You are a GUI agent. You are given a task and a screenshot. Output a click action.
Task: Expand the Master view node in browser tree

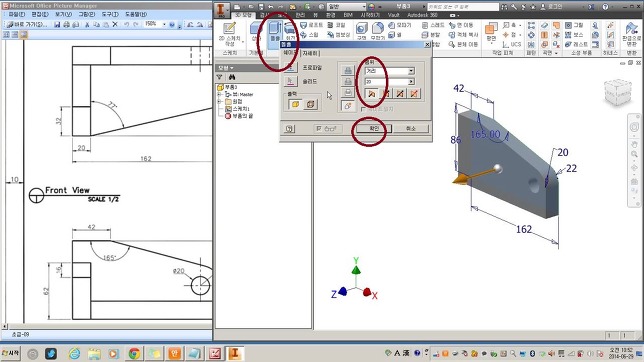click(x=220, y=95)
